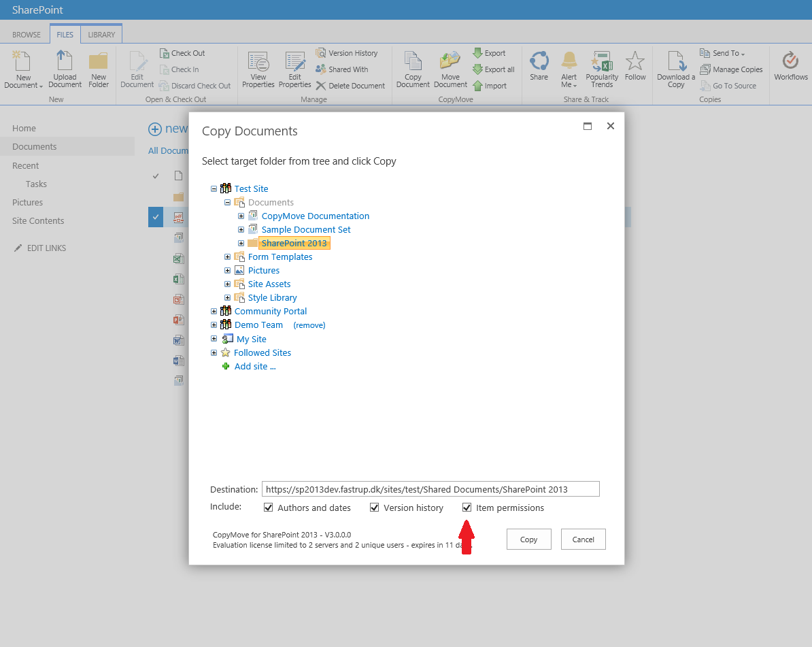Viewport: 812px width, 647px height.
Task: Select Community Portal in the tree
Action: [x=270, y=311]
